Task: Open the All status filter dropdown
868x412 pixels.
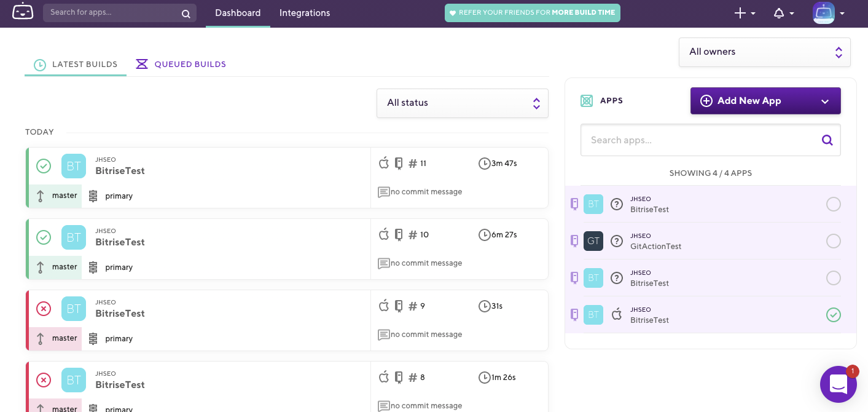Action: (x=463, y=103)
